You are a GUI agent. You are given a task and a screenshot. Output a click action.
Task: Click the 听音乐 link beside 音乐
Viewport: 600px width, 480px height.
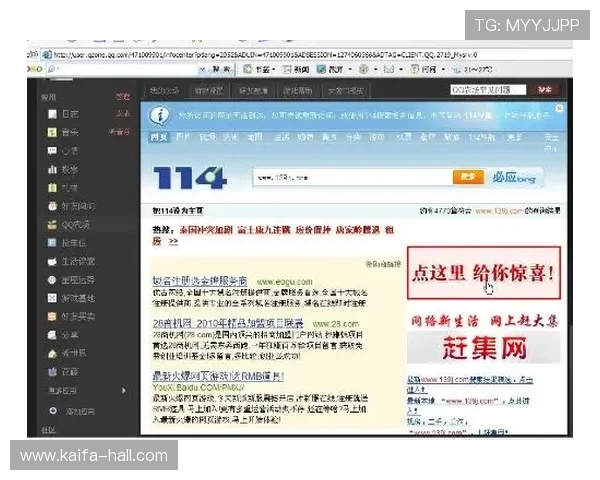tap(119, 132)
